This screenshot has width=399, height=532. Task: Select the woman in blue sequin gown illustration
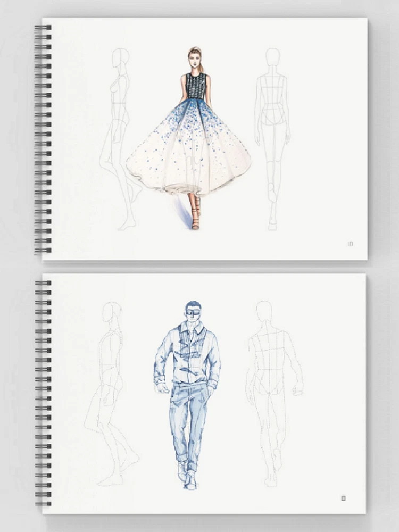pos(189,138)
